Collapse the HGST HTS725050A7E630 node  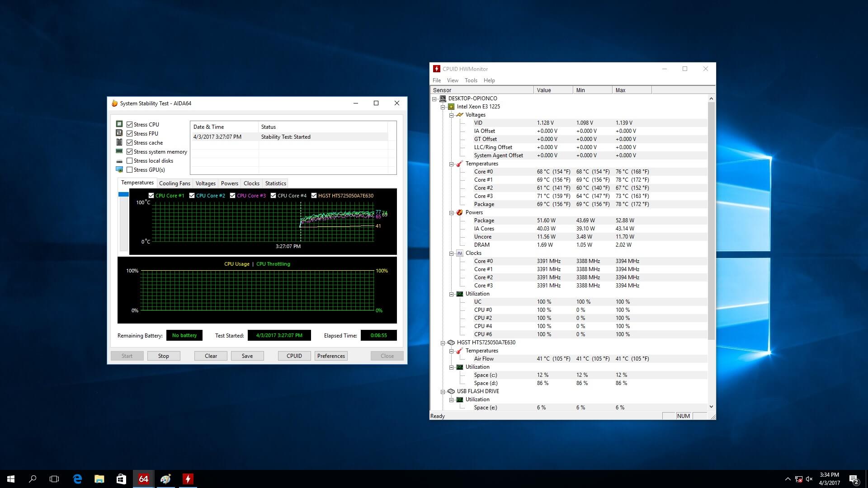pos(443,343)
